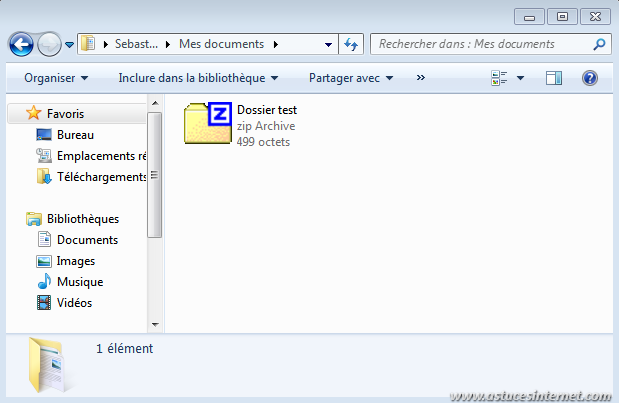Open Emplacements récents in navigation pane

pyautogui.click(x=101, y=156)
